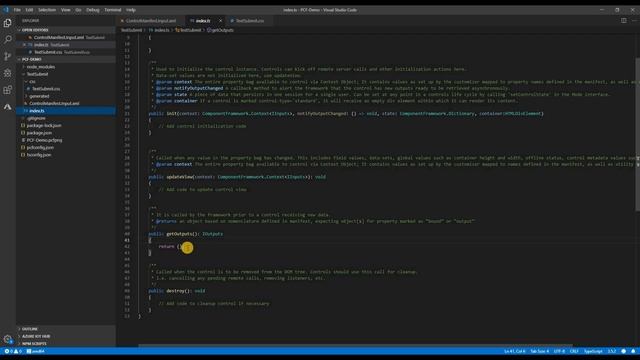Select ControlManifest.Input.xml in Open Editors
640x360 pixels.
tap(59, 37)
